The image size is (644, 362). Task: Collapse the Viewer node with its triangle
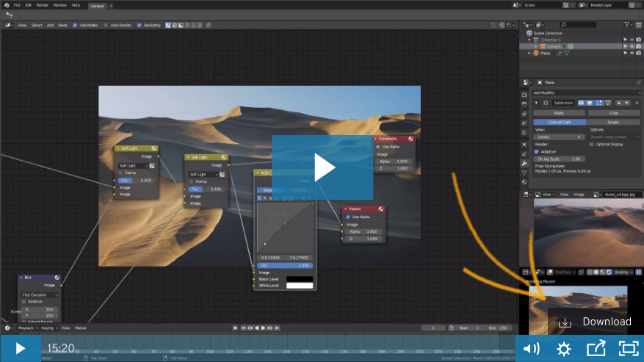tap(346, 209)
